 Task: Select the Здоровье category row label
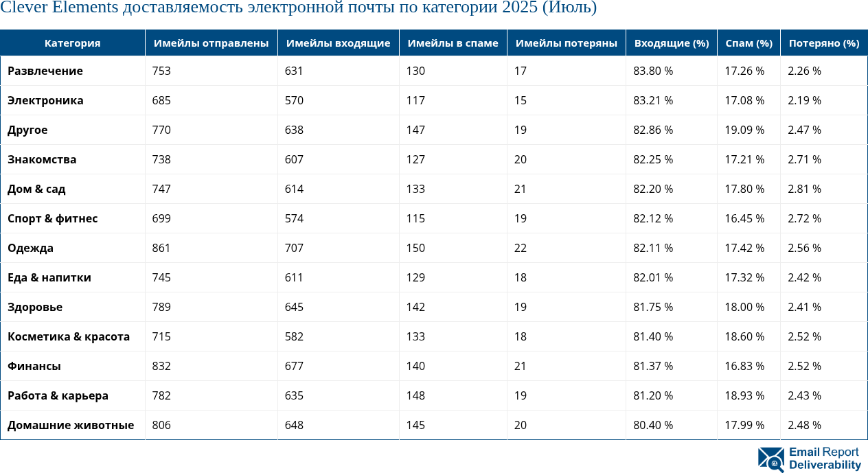pyautogui.click(x=35, y=307)
